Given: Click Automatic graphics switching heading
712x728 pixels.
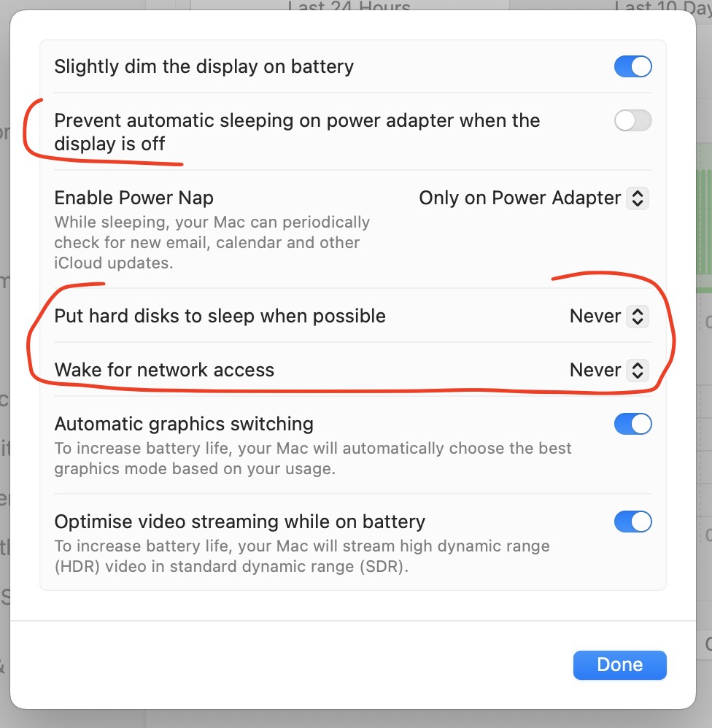Looking at the screenshot, I should coord(184,424).
